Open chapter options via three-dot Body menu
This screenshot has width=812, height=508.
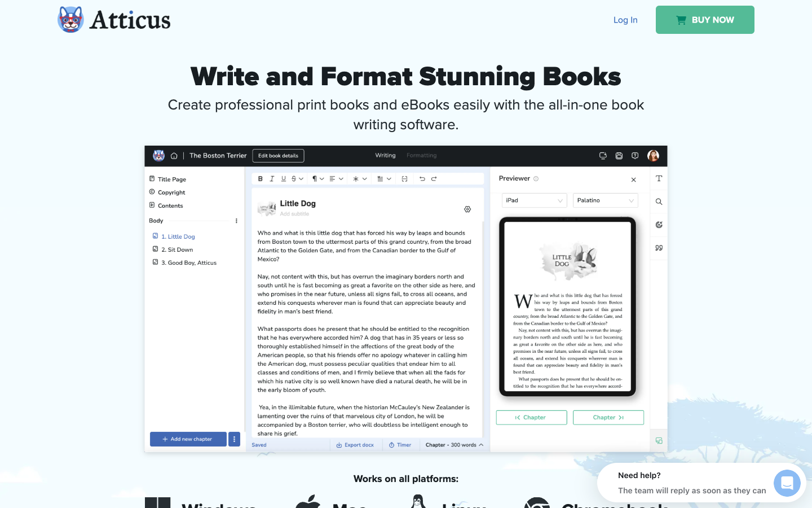[x=236, y=221]
